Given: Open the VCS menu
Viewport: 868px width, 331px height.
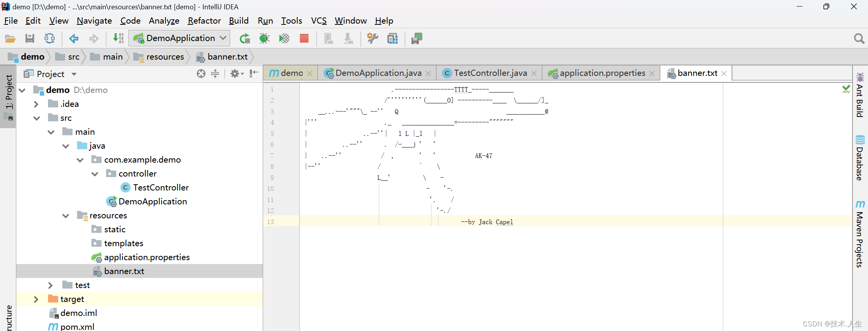Looking at the screenshot, I should 319,21.
